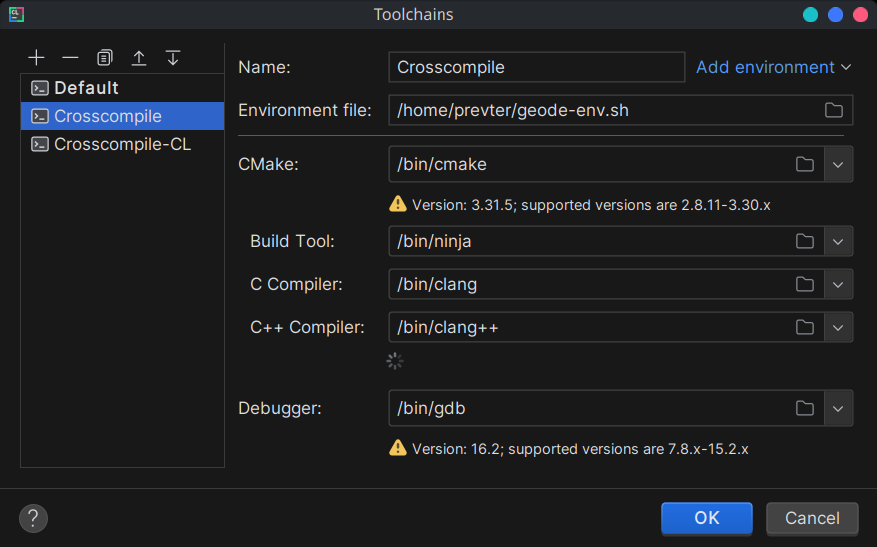Image resolution: width=877 pixels, height=547 pixels.
Task: Click the Debugger version warning icon
Action: 398,448
